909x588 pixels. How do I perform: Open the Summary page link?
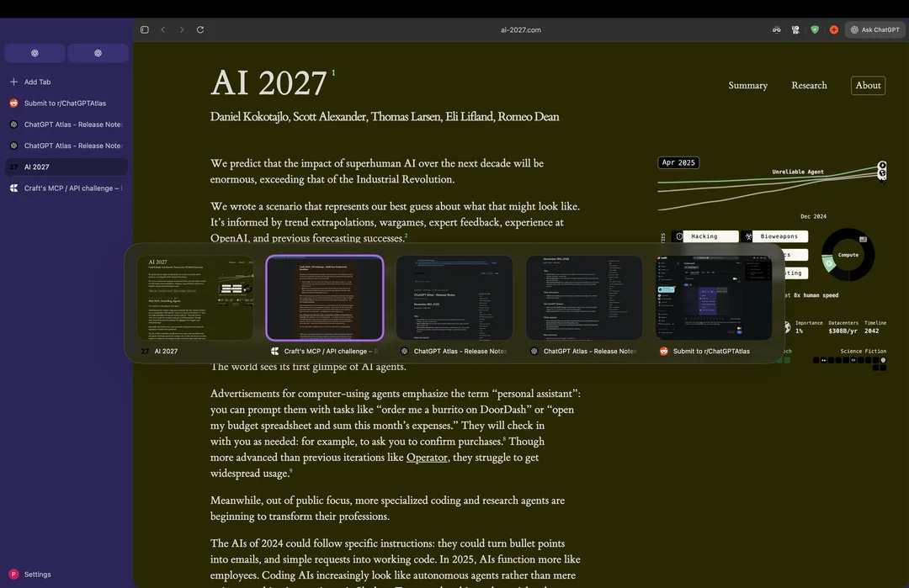tap(748, 85)
